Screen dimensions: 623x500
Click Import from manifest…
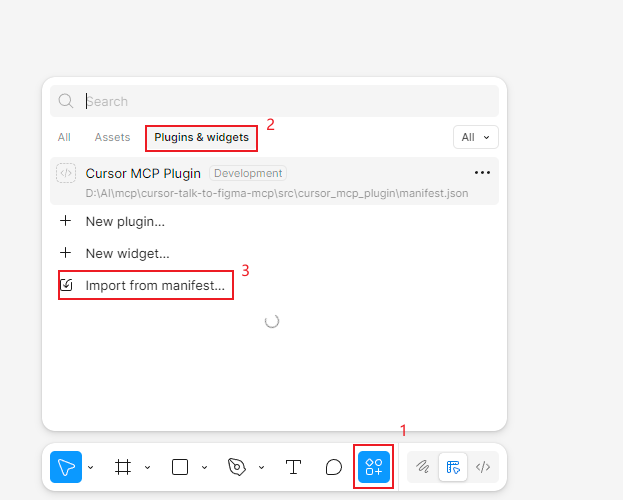[154, 285]
